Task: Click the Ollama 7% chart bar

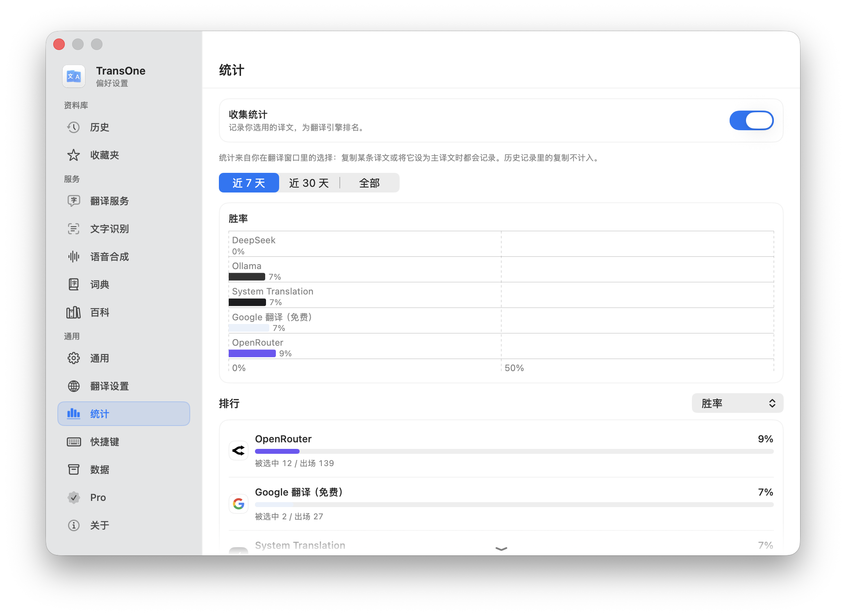Action: click(247, 277)
